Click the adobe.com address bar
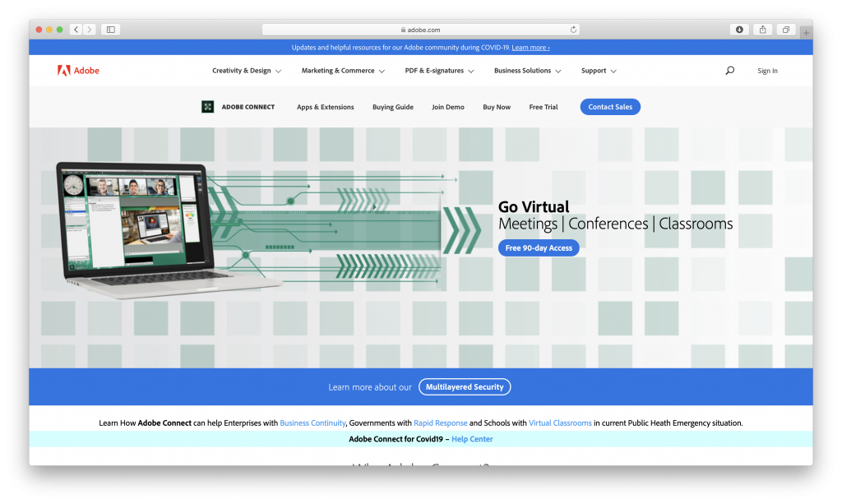 coord(420,30)
